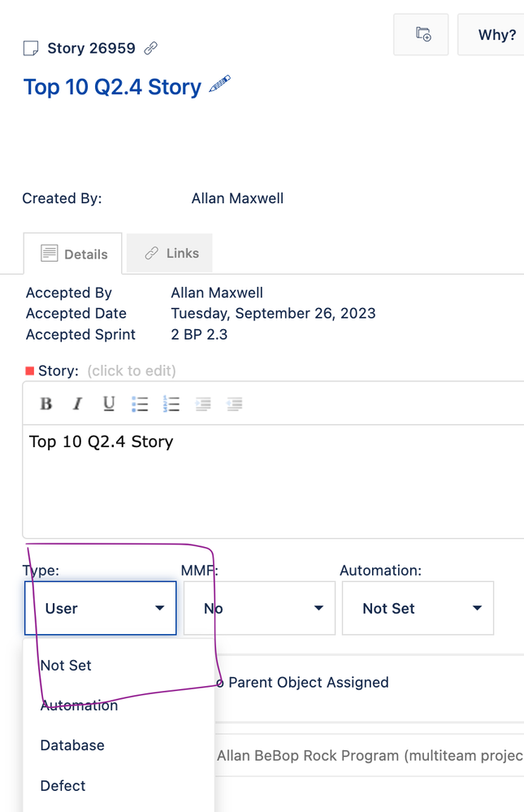The width and height of the screenshot is (524, 812).
Task: Open the clone story icon at the top right
Action: (x=421, y=34)
